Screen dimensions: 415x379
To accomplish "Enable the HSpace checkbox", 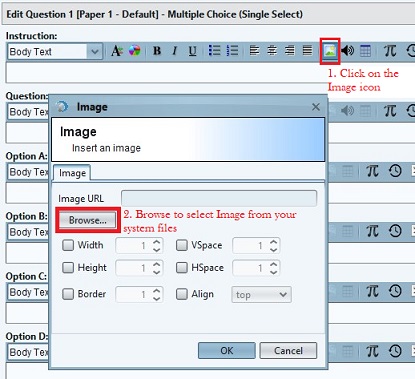I will [x=182, y=268].
